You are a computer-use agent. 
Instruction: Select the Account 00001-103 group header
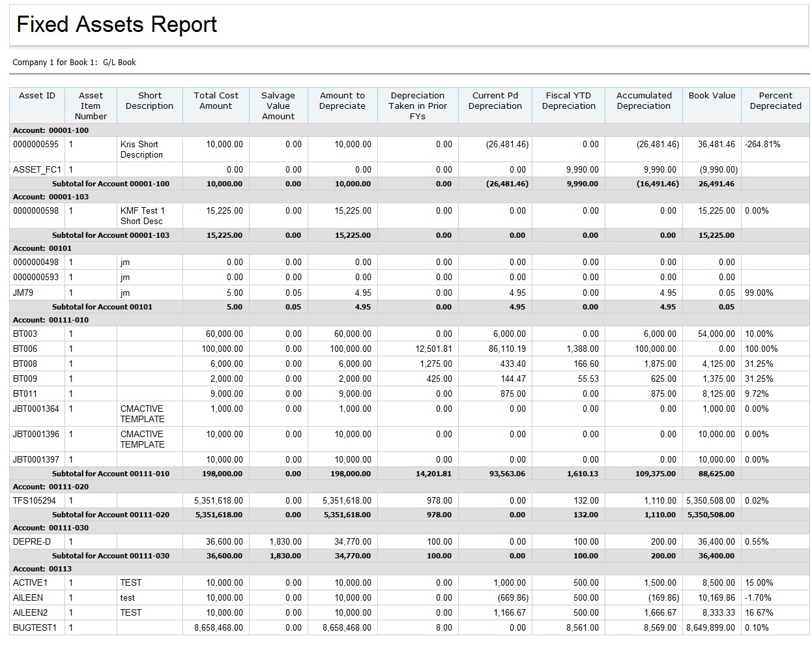pos(51,197)
